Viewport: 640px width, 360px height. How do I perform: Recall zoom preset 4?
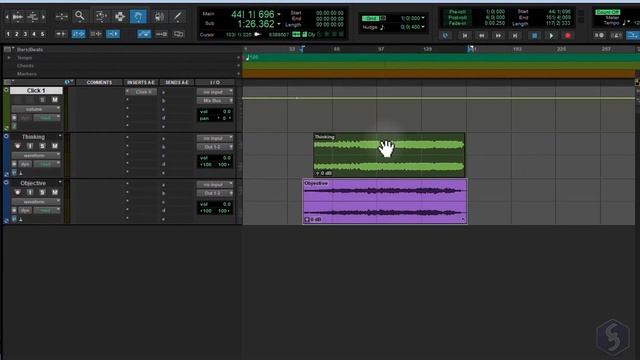(x=34, y=34)
